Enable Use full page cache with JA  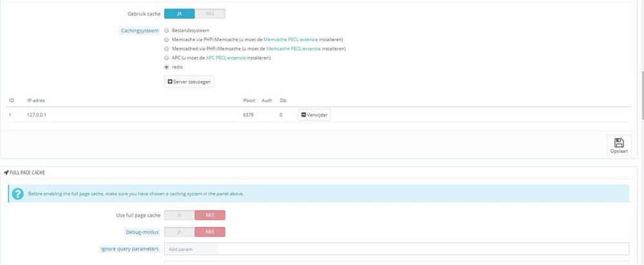pyautogui.click(x=180, y=215)
